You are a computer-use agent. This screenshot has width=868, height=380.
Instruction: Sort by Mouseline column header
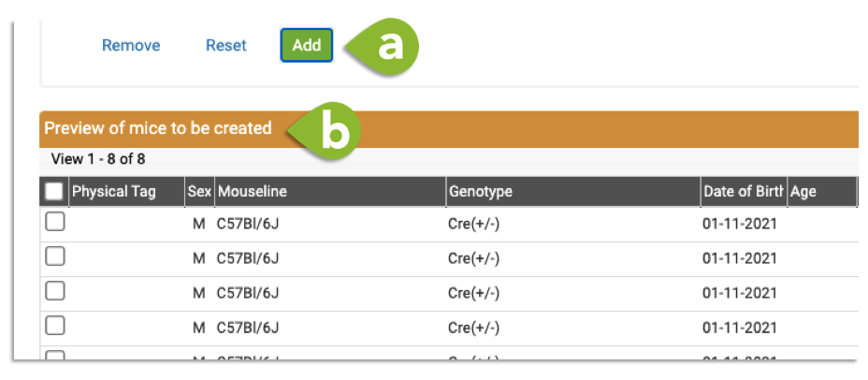(330, 192)
